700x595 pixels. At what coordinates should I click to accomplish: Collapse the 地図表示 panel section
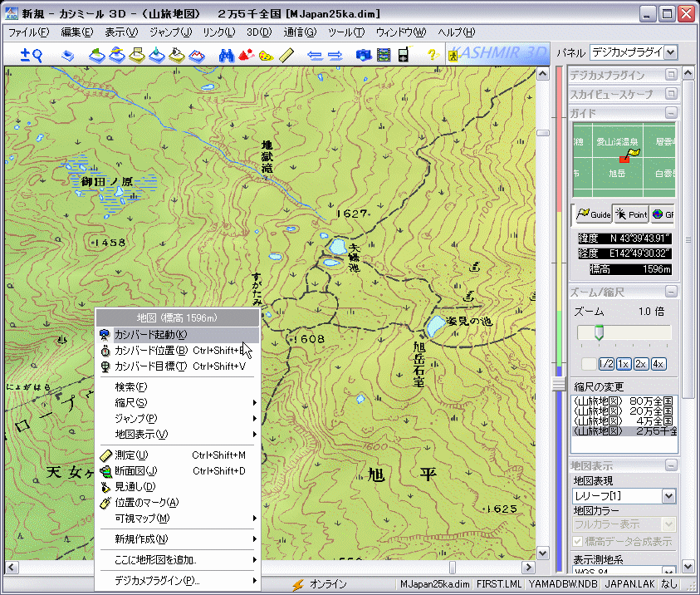coord(671,466)
